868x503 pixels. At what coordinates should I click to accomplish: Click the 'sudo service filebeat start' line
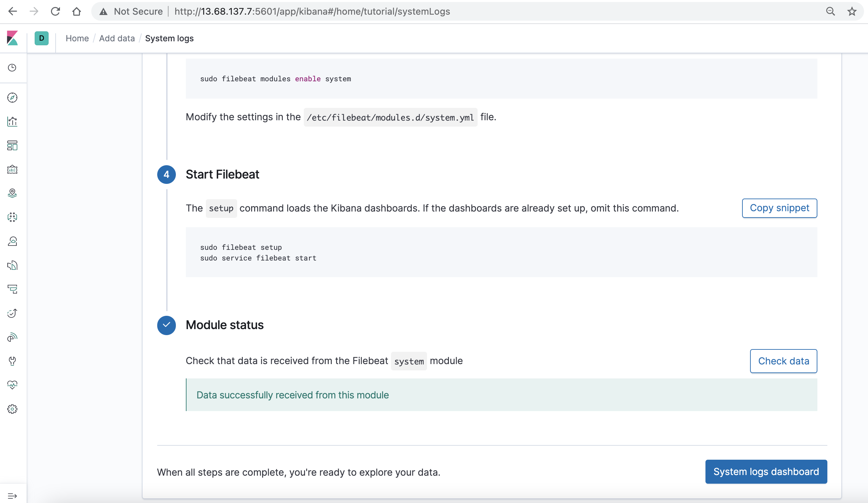258,258
